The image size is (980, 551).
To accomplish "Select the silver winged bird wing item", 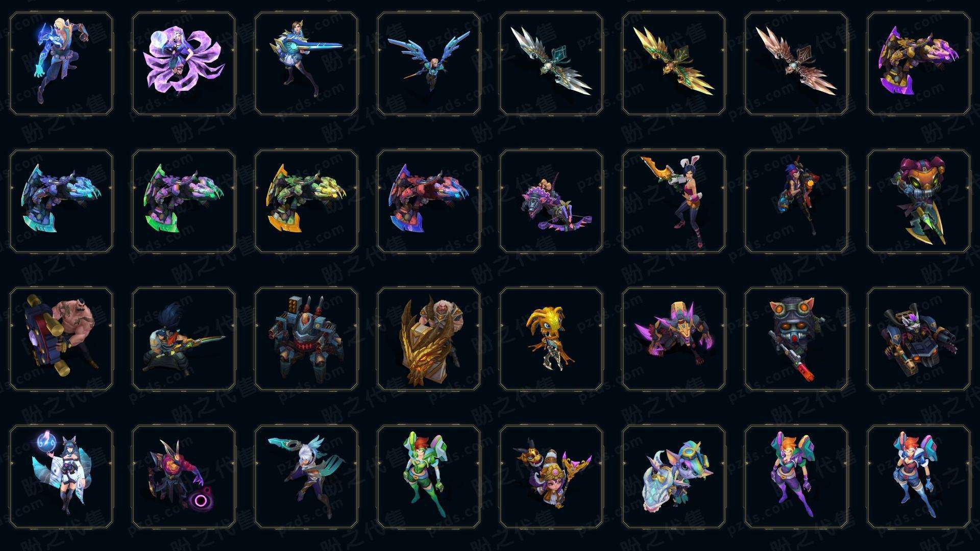I will click(x=551, y=64).
